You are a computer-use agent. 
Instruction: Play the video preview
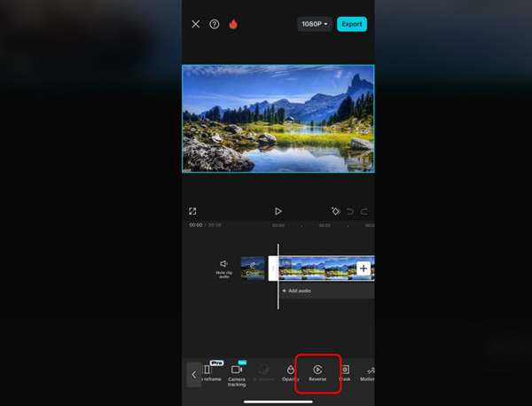(278, 211)
